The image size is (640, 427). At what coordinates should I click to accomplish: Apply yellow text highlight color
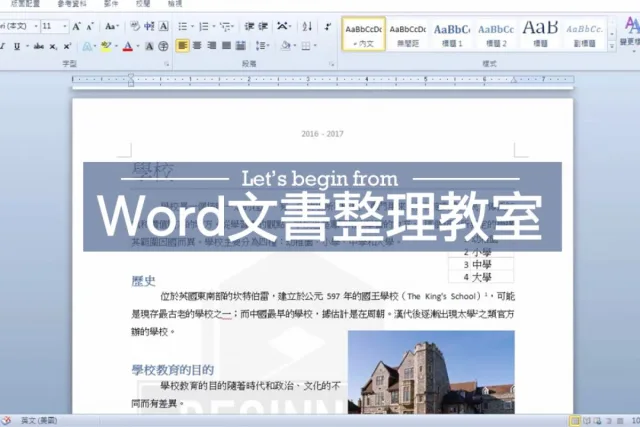(106, 46)
